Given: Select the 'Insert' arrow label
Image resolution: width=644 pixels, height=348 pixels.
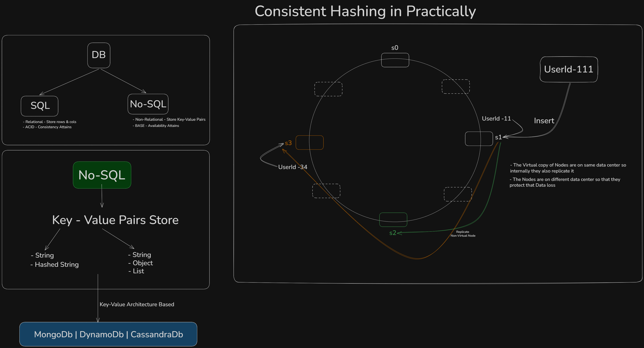Looking at the screenshot, I should (544, 121).
